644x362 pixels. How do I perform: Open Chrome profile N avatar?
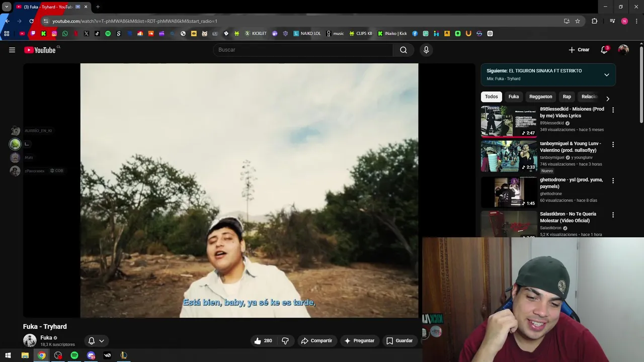624,21
